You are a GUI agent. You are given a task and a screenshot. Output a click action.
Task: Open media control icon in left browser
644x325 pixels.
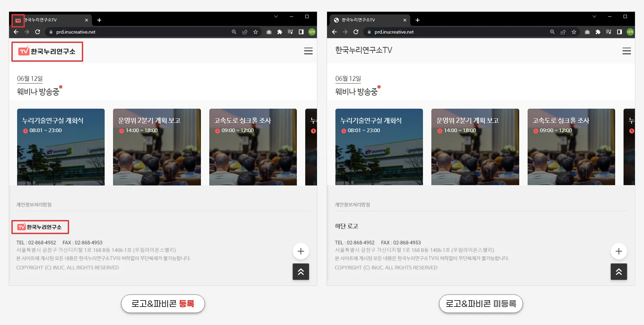pyautogui.click(x=290, y=32)
